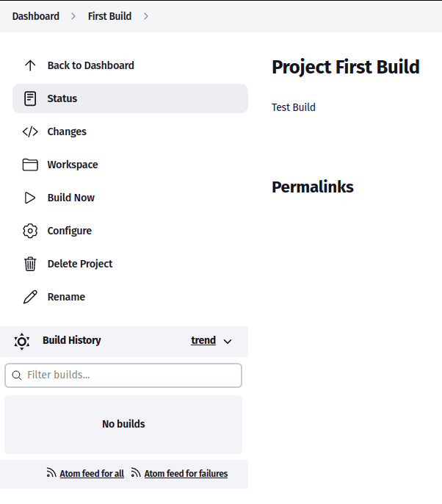The image size is (442, 504).
Task: Expand the chevron next to trend
Action: (228, 341)
